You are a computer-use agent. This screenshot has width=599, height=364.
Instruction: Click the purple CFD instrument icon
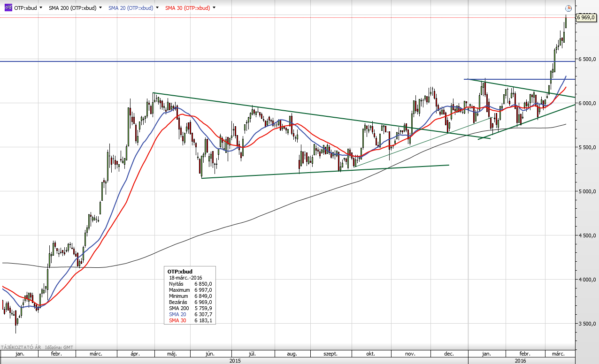[8, 8]
